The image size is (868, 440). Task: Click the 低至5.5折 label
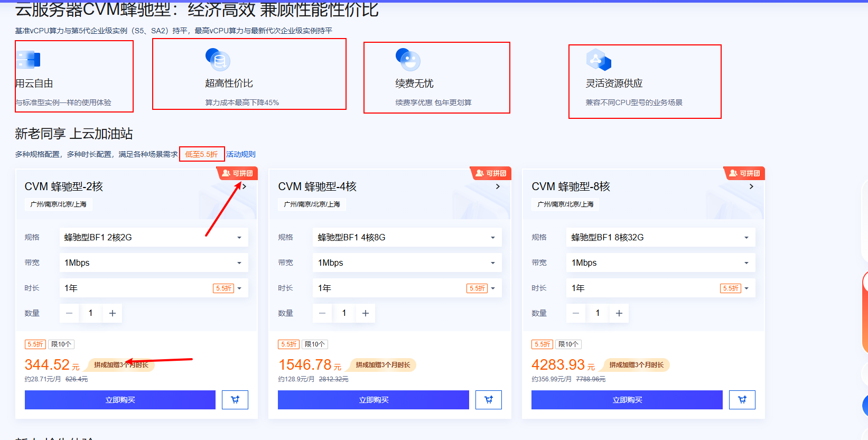(201, 154)
